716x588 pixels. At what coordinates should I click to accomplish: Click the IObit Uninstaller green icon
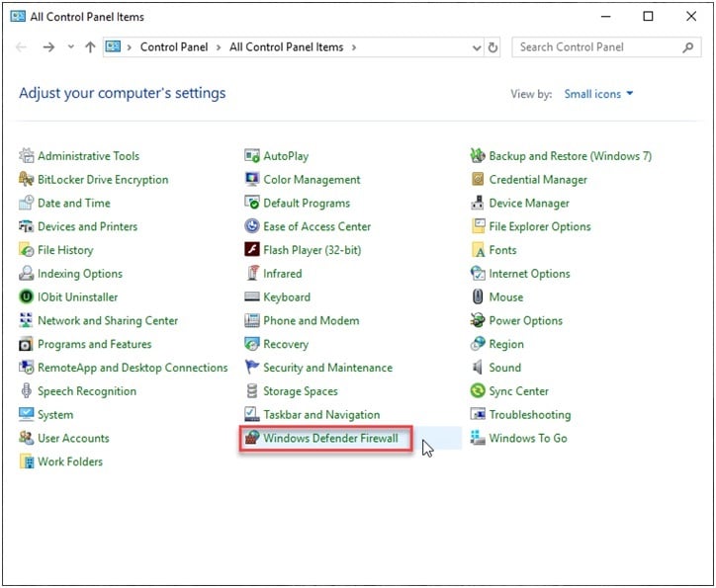(26, 297)
